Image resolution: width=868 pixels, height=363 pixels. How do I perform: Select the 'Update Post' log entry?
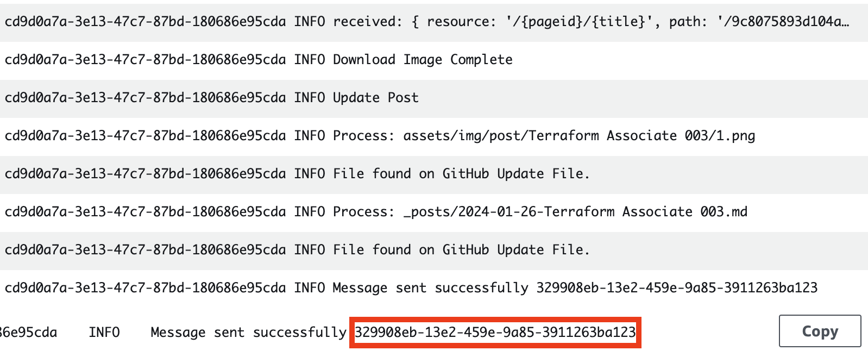(x=434, y=98)
